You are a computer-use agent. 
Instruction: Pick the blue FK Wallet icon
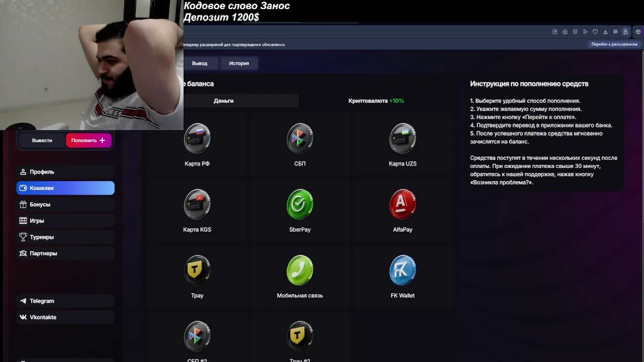point(403,270)
